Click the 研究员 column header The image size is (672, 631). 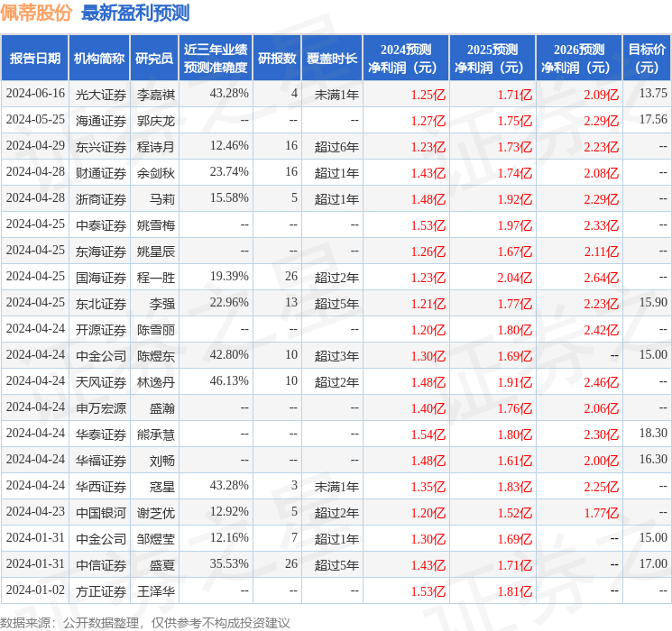click(x=154, y=59)
